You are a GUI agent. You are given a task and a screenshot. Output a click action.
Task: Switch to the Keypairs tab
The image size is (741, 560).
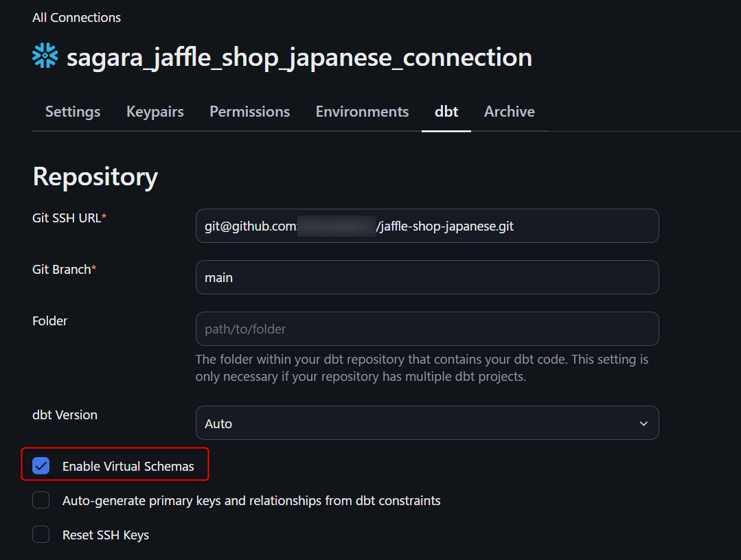[x=155, y=111]
